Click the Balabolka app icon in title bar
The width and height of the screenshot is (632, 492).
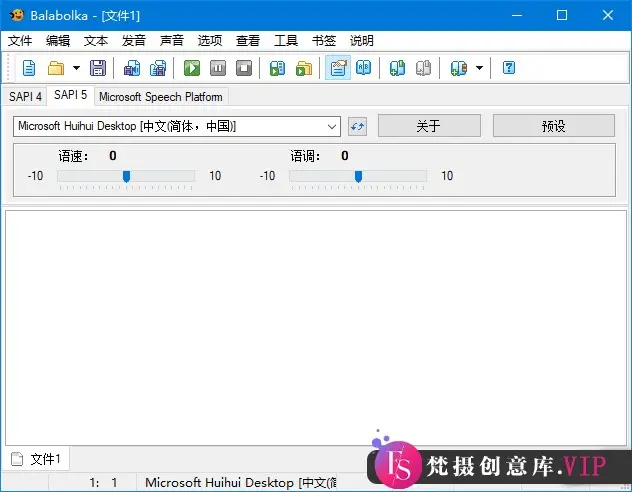[x=17, y=15]
